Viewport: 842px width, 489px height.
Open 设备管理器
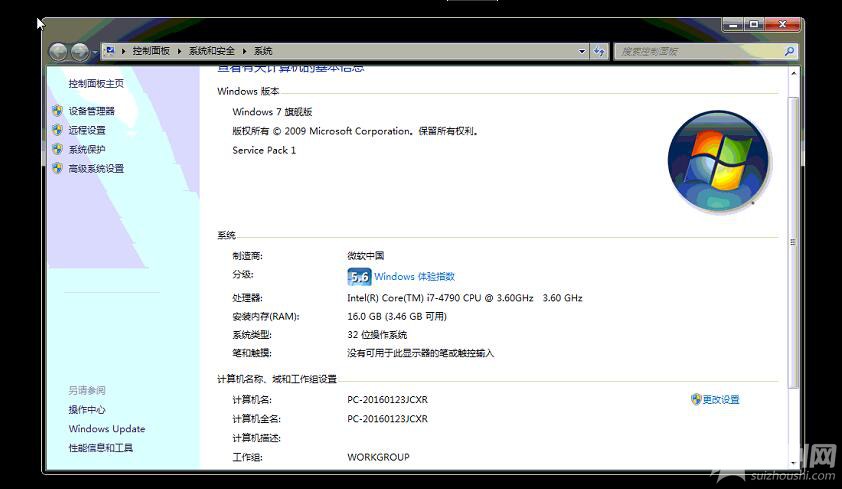coord(91,111)
